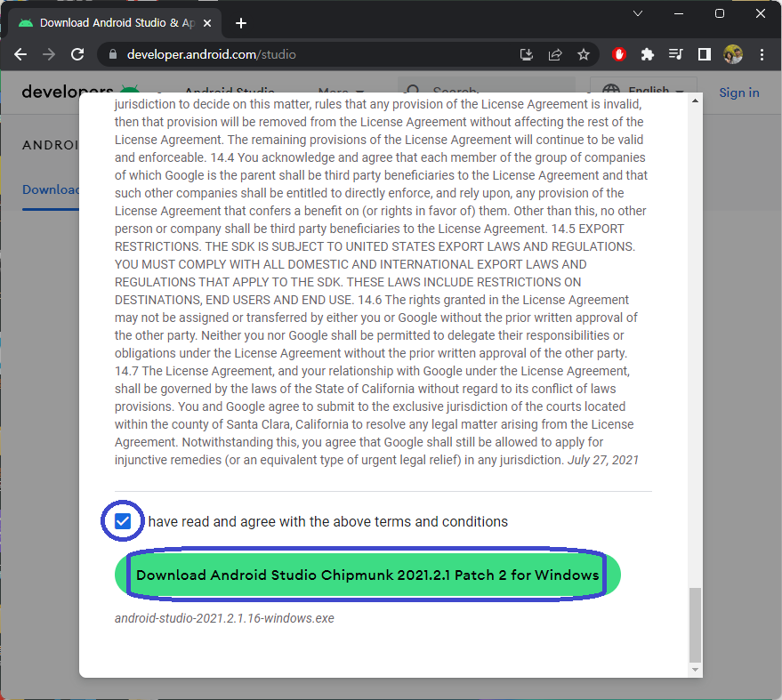Maximize the Chrome window
This screenshot has width=782, height=700.
click(x=719, y=13)
